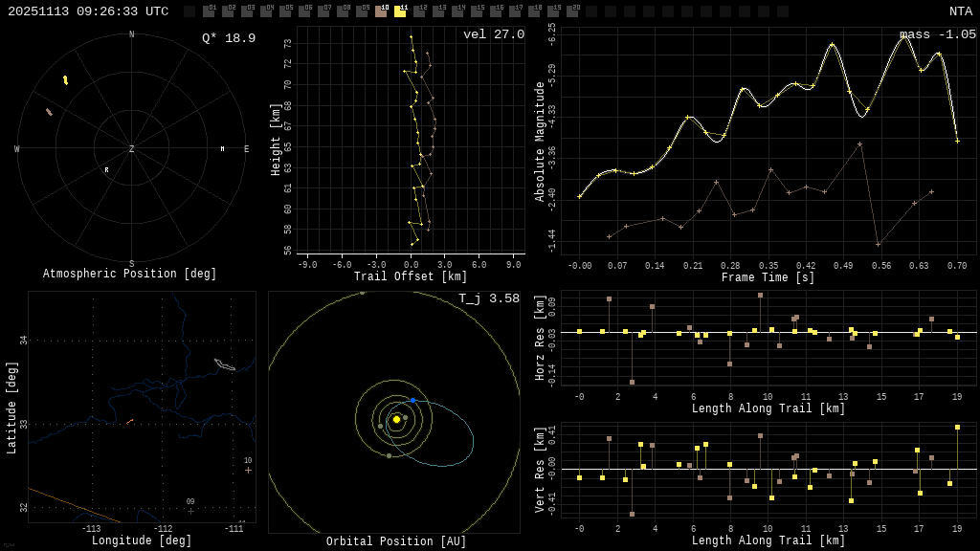
Task: Click the R radiant marker in polar plot
Action: click(x=106, y=170)
